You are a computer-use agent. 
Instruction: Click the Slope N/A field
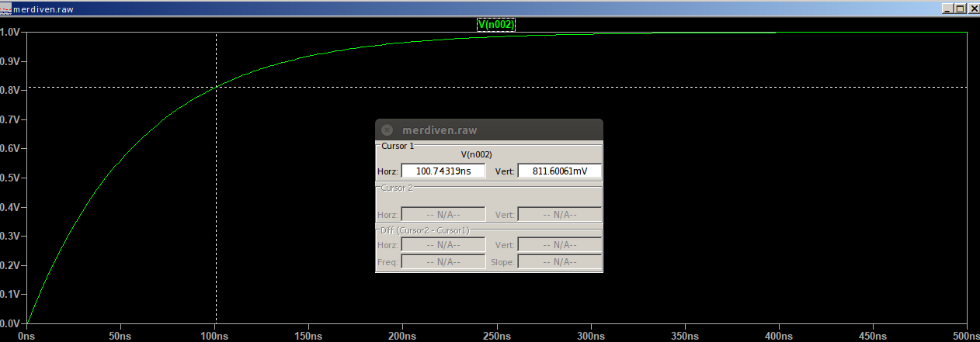(x=559, y=261)
